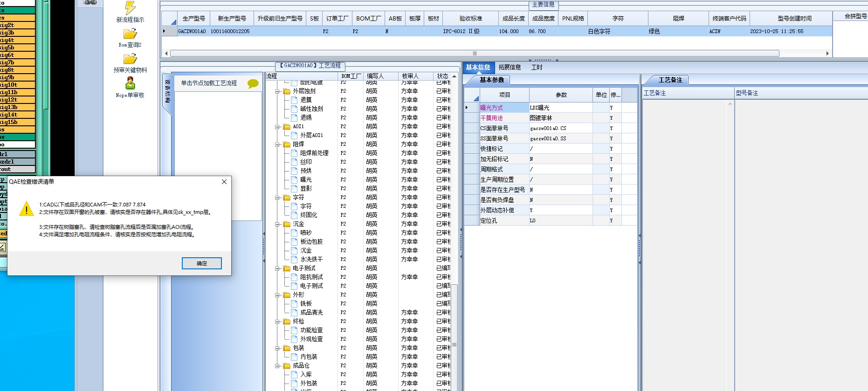The height and width of the screenshot is (391, 868).
Task: Select the szdrl layer
Action: (17, 162)
